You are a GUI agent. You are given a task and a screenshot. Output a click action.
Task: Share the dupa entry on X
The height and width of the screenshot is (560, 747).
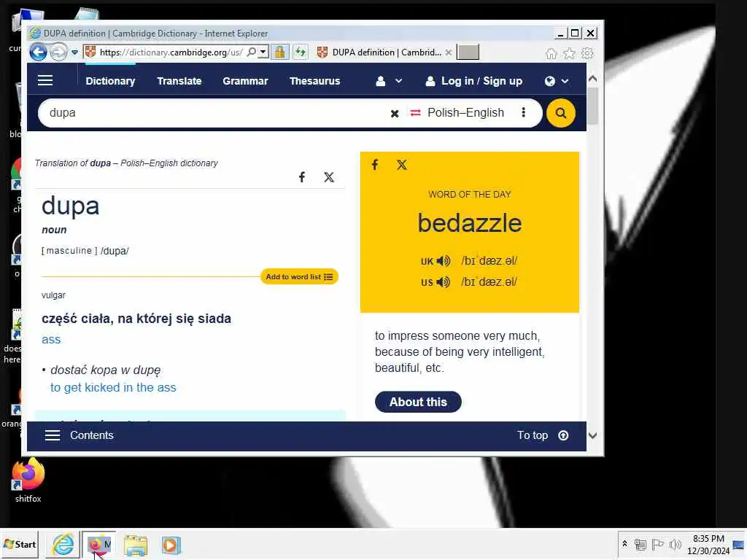click(329, 177)
